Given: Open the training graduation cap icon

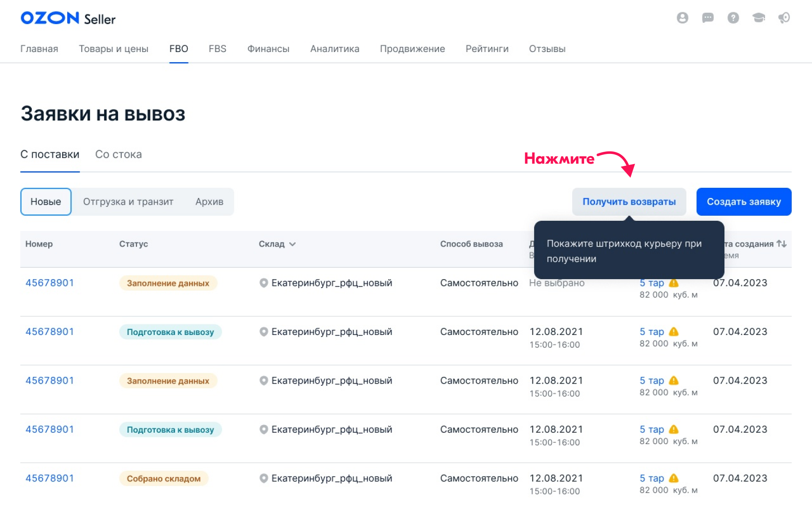Looking at the screenshot, I should [x=758, y=18].
